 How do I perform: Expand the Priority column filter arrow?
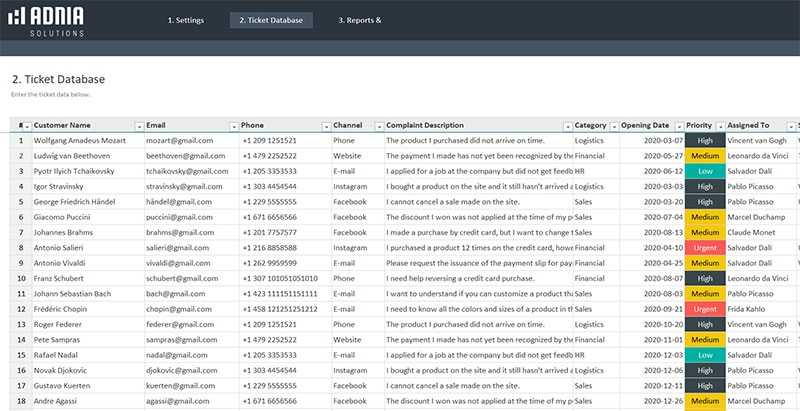(719, 126)
